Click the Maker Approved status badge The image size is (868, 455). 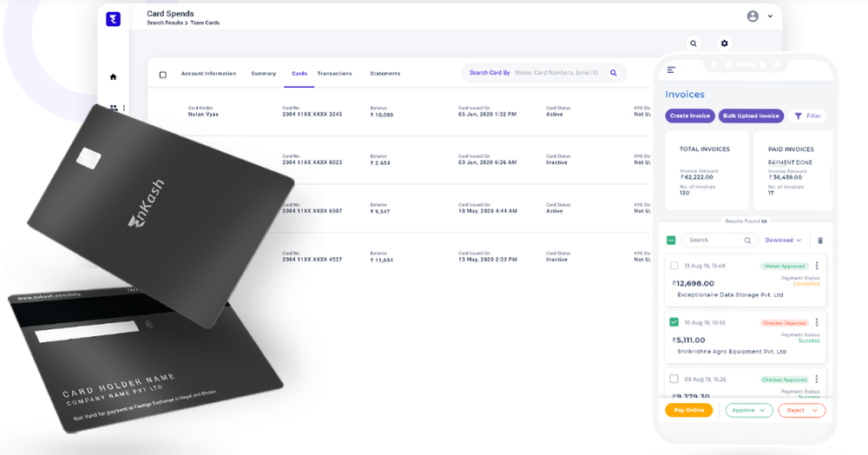click(x=784, y=267)
